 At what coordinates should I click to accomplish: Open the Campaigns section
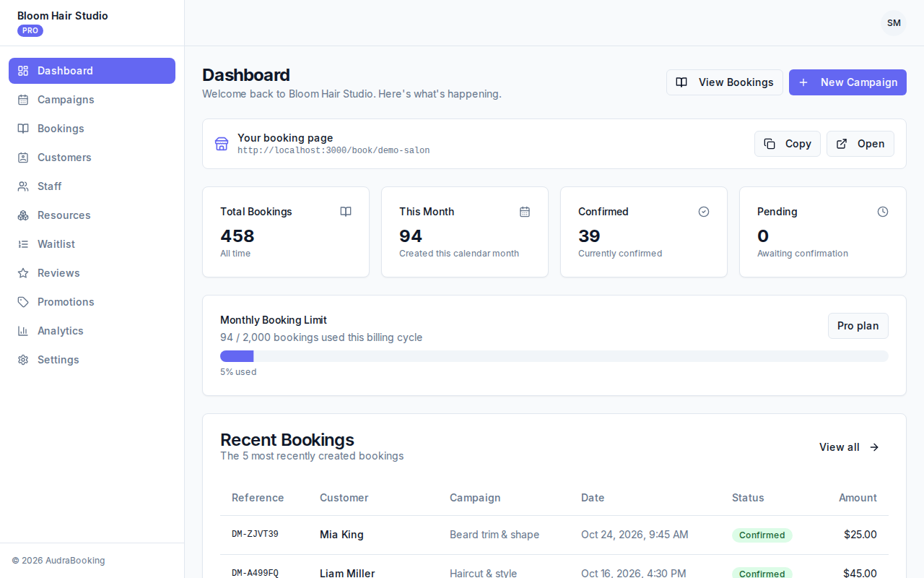click(x=92, y=100)
